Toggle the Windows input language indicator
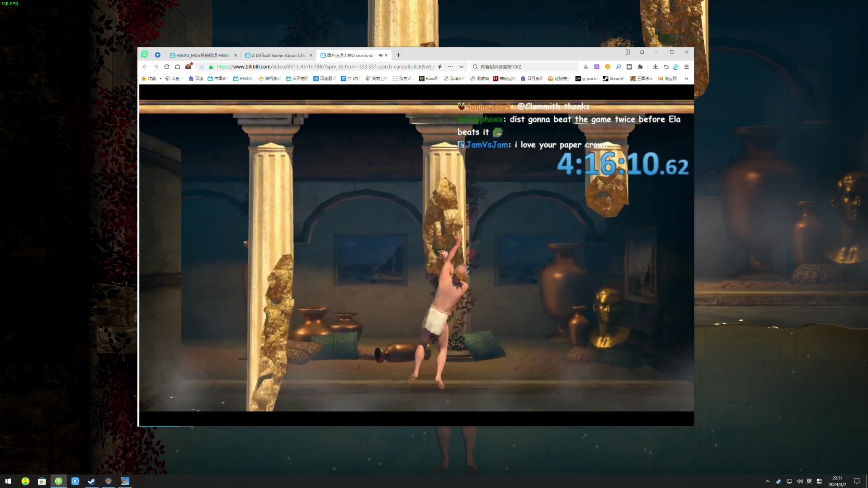 tap(809, 481)
